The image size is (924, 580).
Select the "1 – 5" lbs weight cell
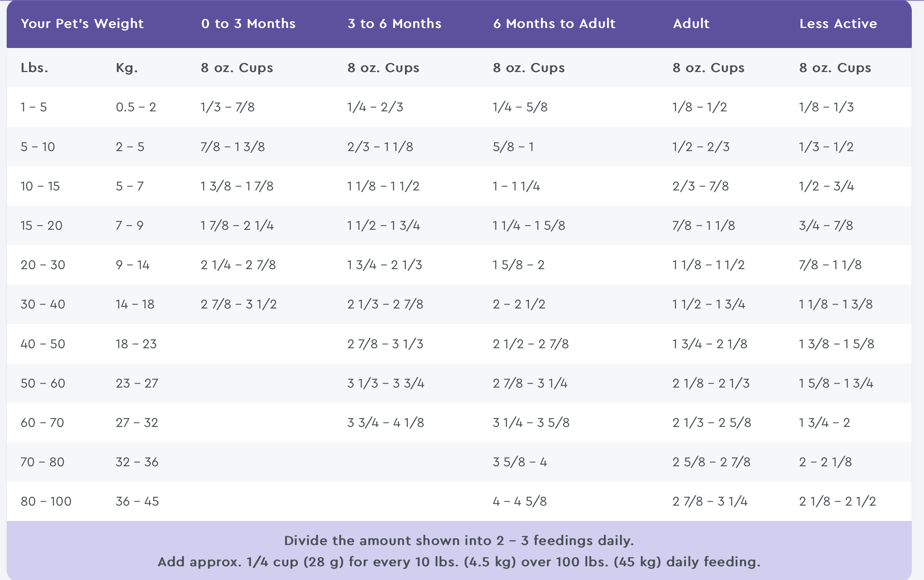(x=34, y=107)
